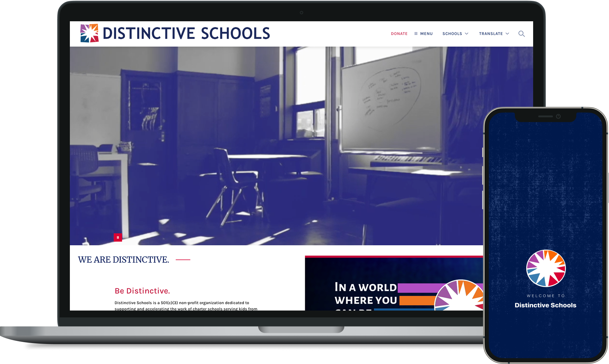The width and height of the screenshot is (609, 364).
Task: Click the 501(c)(3) description paragraph
Action: [186, 306]
